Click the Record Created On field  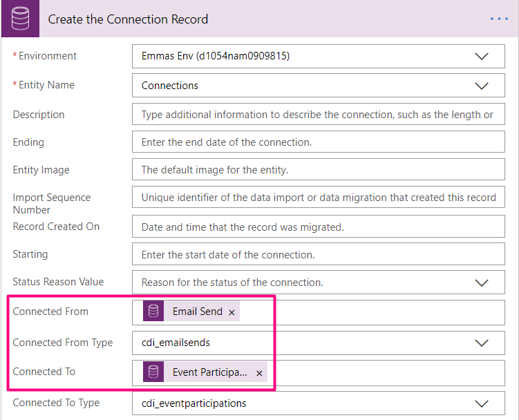coord(318,227)
